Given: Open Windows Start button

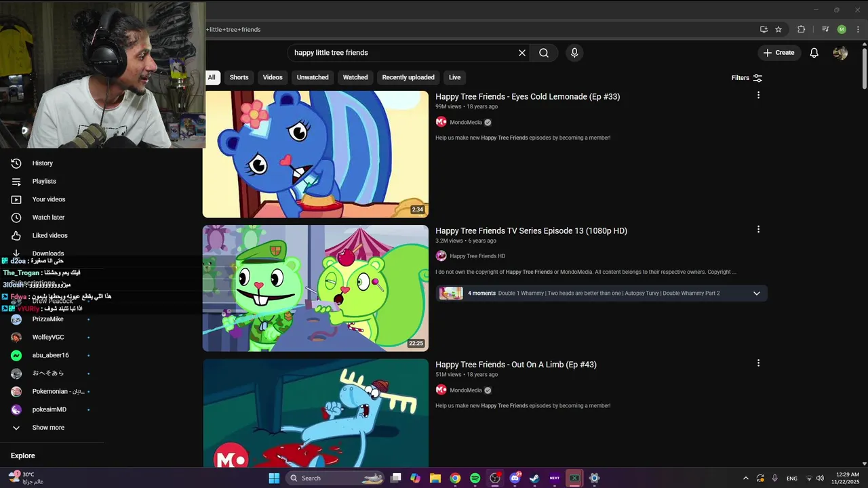Looking at the screenshot, I should 274,478.
